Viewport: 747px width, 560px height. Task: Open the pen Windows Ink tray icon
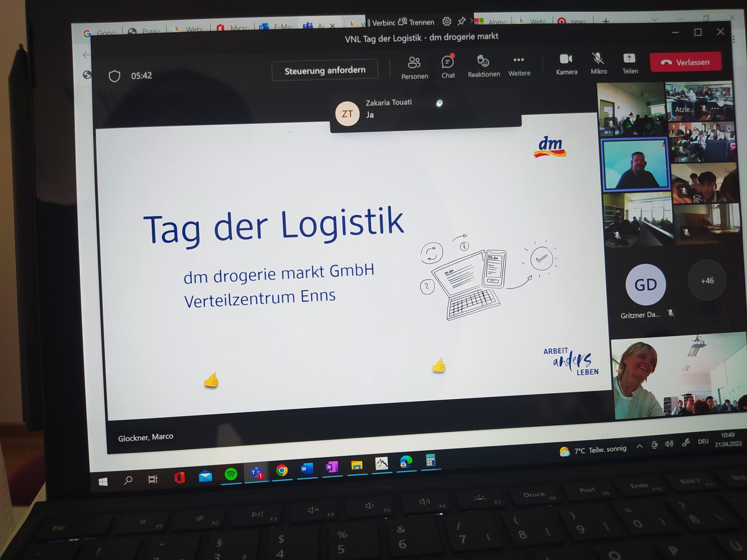686,443
